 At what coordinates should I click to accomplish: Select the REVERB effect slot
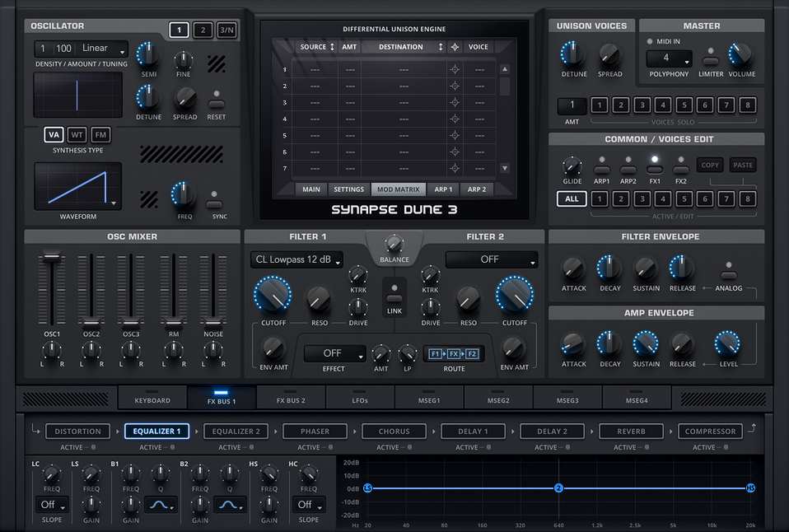coord(631,432)
